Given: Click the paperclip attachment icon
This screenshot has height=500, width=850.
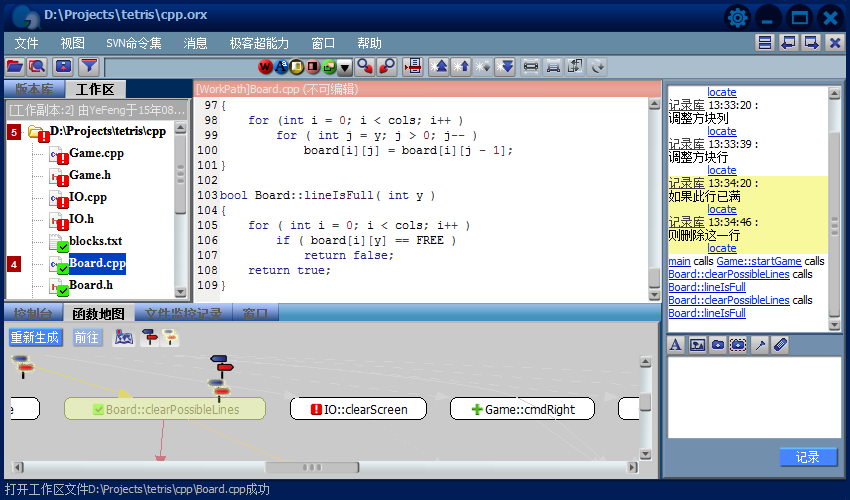Looking at the screenshot, I should coord(781,345).
